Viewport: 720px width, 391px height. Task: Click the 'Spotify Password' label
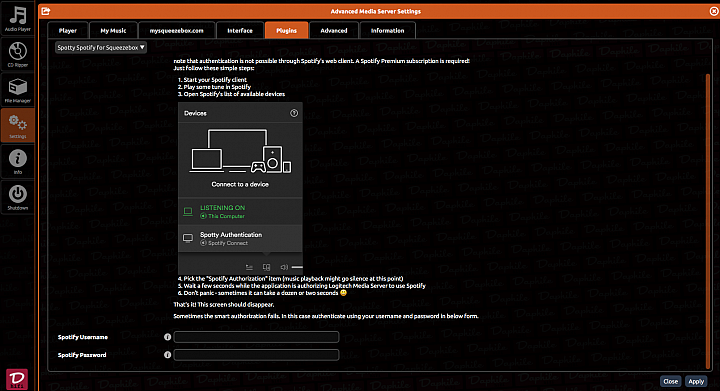click(x=82, y=355)
